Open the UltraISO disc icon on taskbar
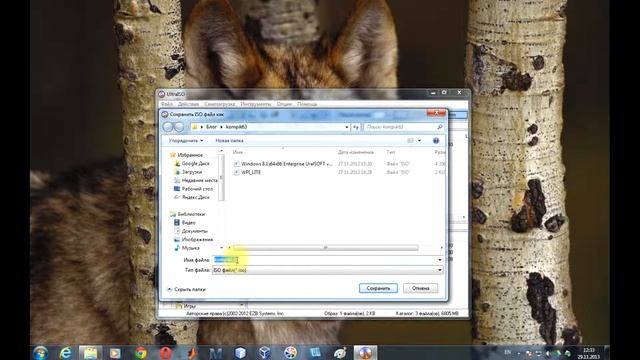Viewport: 640px width, 360px height. 365,353
